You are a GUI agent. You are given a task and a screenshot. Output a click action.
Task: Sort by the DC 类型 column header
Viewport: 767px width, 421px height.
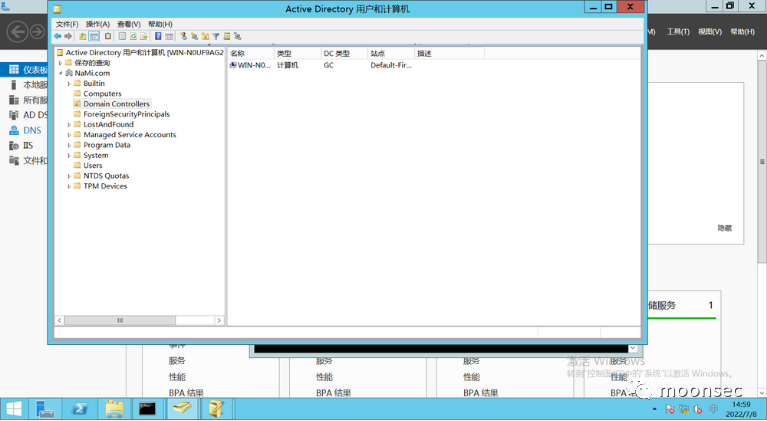pos(344,53)
